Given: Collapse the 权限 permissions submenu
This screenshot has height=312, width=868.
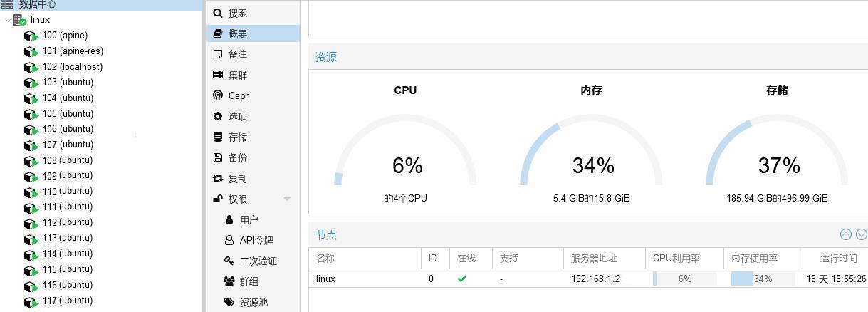Looking at the screenshot, I should [287, 199].
